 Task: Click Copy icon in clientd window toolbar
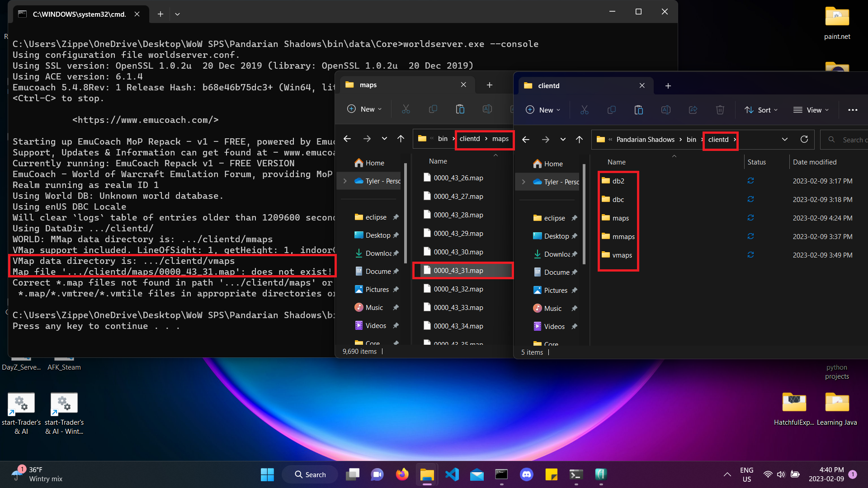point(612,110)
